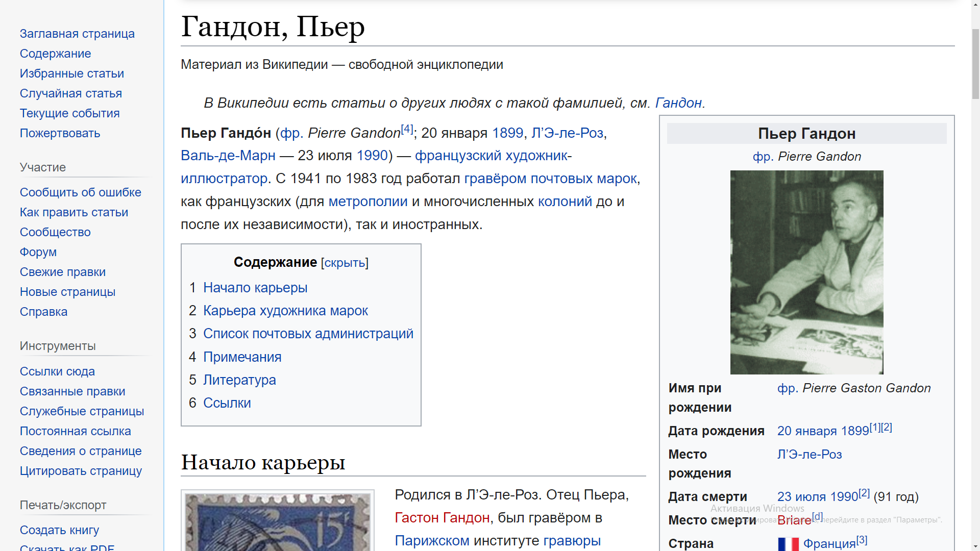Follow link to гравёром почтовых марок
980x551 pixels.
coord(550,179)
